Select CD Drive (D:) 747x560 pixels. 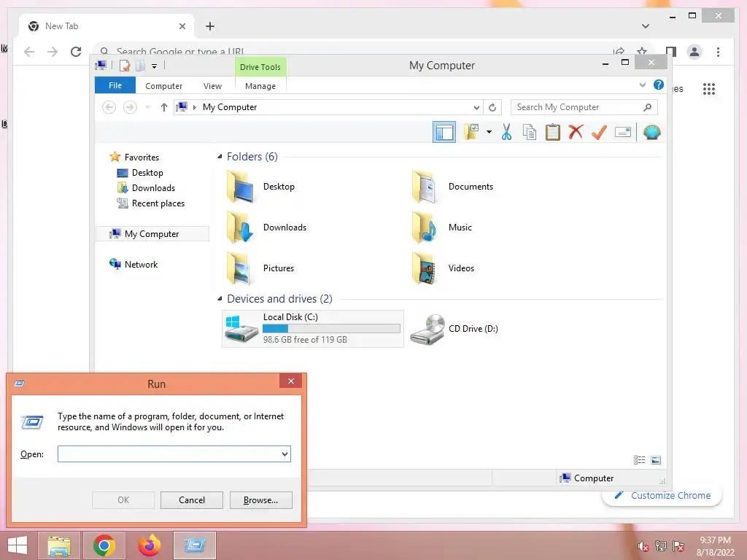click(x=454, y=329)
